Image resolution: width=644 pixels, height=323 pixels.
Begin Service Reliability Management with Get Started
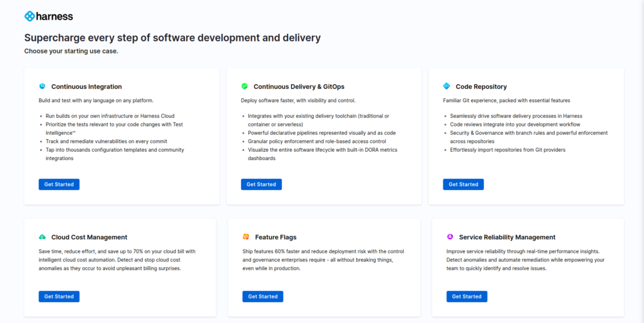pyautogui.click(x=467, y=297)
